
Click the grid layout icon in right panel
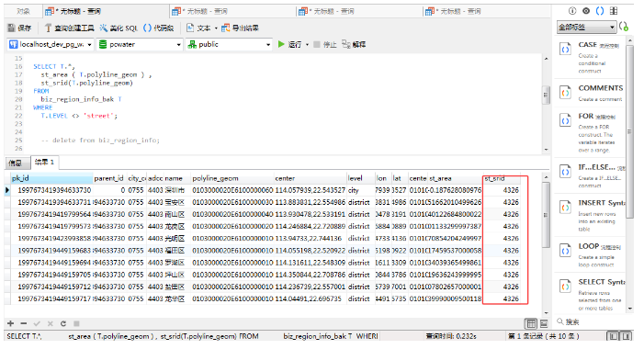pyautogui.click(x=614, y=11)
